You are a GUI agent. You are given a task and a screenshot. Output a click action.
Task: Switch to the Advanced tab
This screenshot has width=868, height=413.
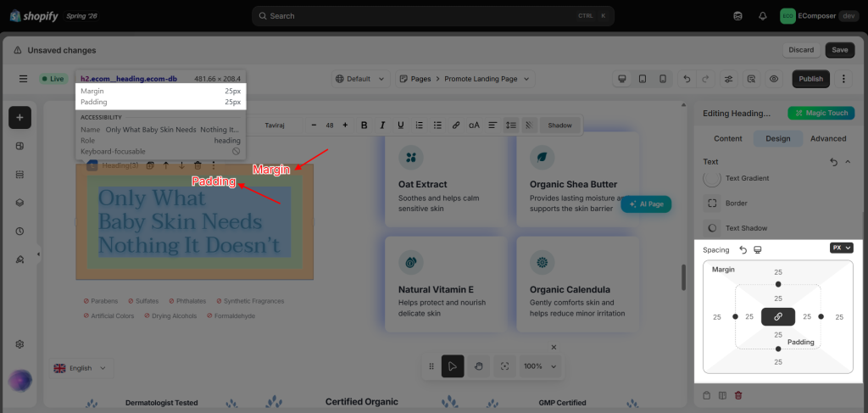(x=828, y=138)
